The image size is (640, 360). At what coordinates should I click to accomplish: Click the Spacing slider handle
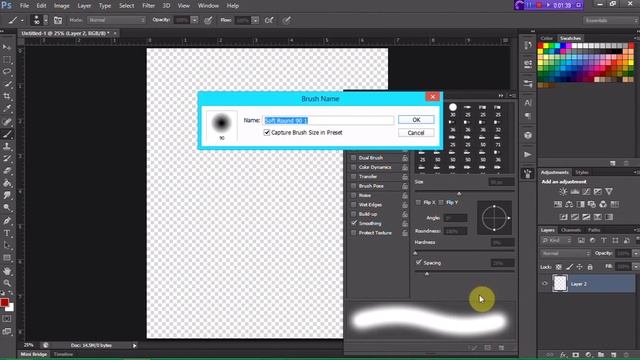click(x=427, y=273)
